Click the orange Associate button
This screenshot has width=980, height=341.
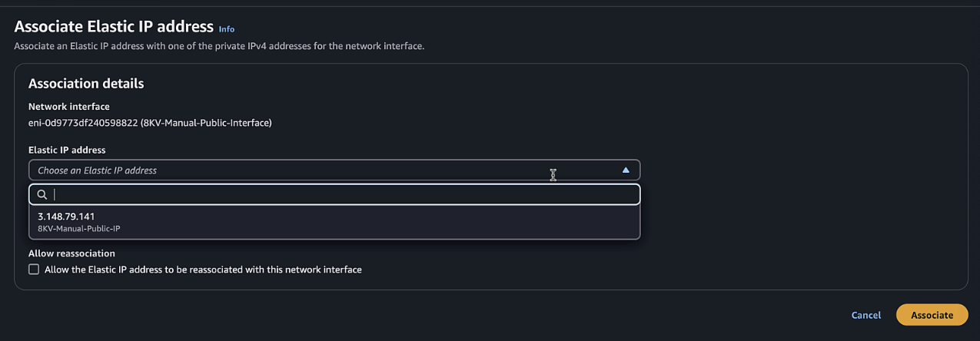tap(932, 315)
